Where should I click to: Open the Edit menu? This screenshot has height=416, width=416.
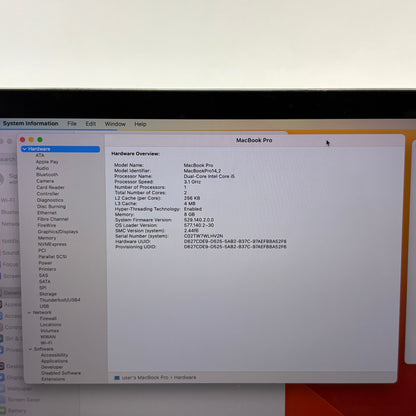(x=91, y=124)
